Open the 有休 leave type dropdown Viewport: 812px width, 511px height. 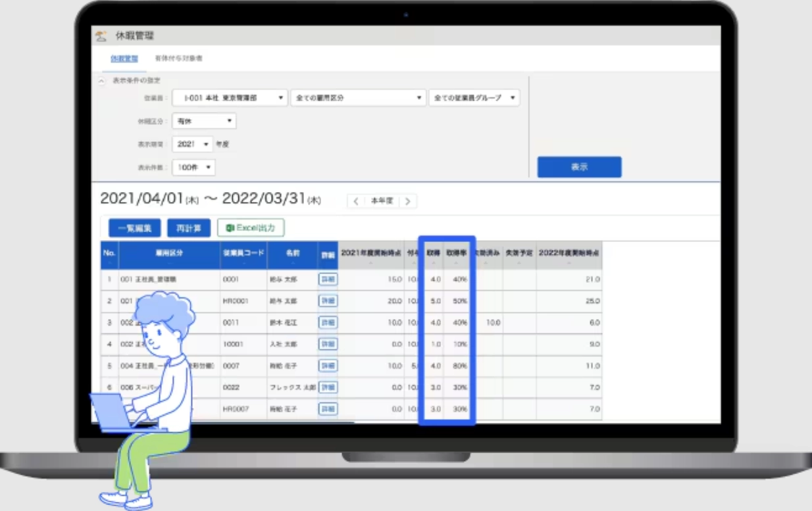pyautogui.click(x=204, y=121)
